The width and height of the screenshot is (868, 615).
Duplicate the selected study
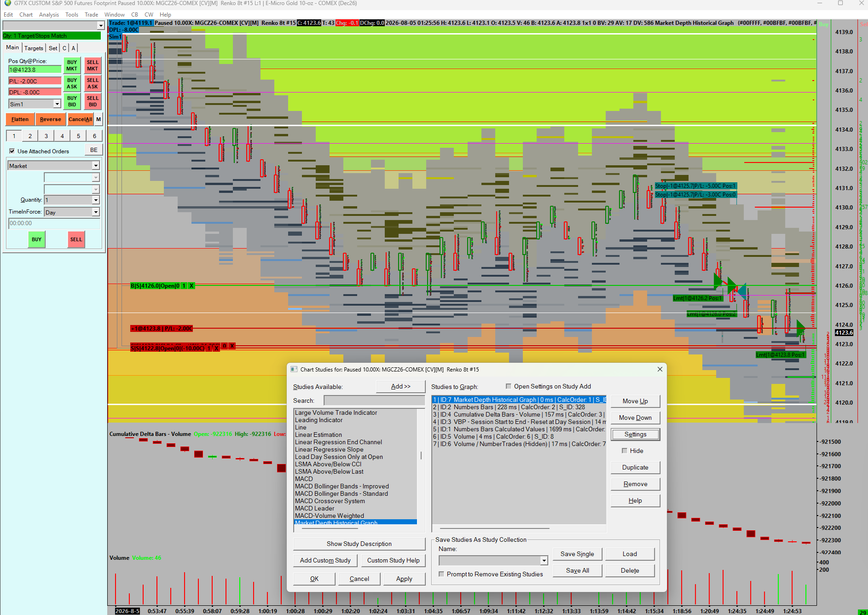coord(635,467)
